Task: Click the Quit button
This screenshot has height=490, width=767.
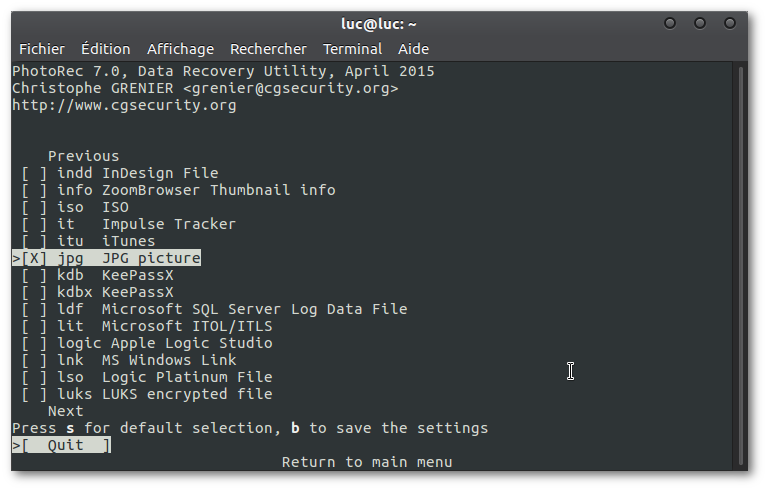Action: (65, 445)
